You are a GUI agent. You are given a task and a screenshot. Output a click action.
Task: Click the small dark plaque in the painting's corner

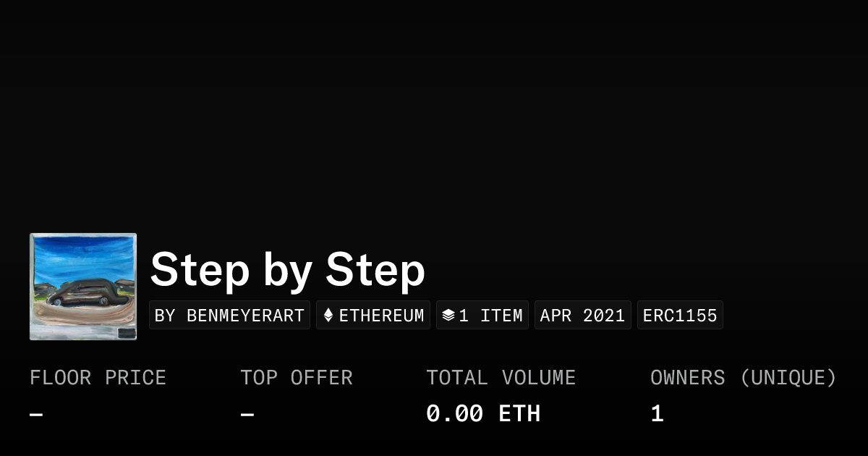126,333
